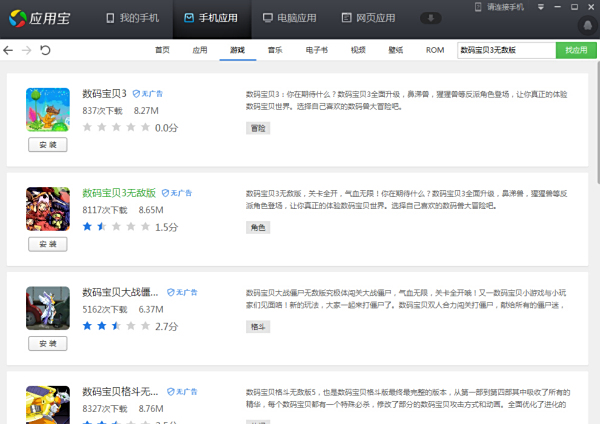Click the 冒险 tag

(x=258, y=128)
